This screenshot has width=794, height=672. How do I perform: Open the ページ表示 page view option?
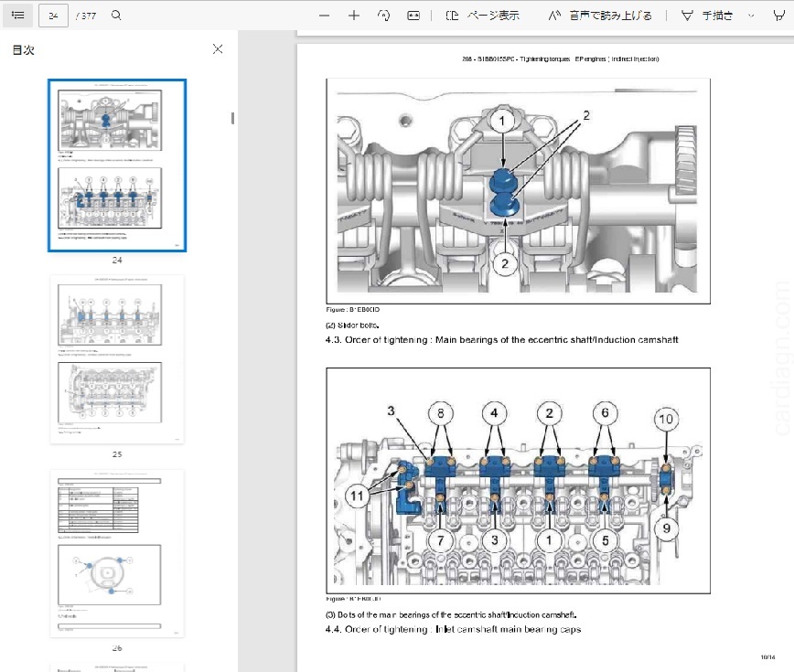pyautogui.click(x=483, y=16)
